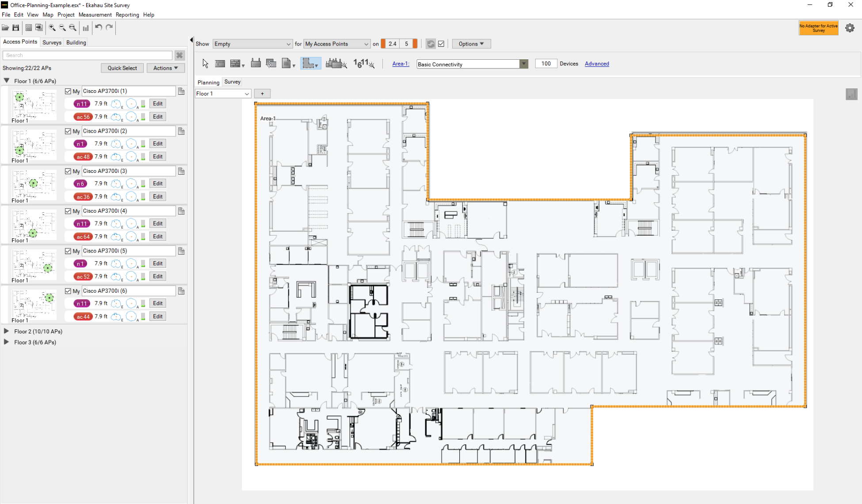
Task: Uncheck the Cisco AP3700i (1) checkbox
Action: (x=68, y=91)
